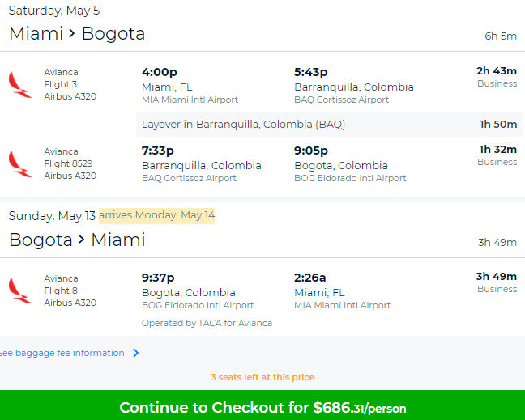525x420 pixels.
Task: Click Avianca logo next to Flight 8
Action: click(x=20, y=291)
